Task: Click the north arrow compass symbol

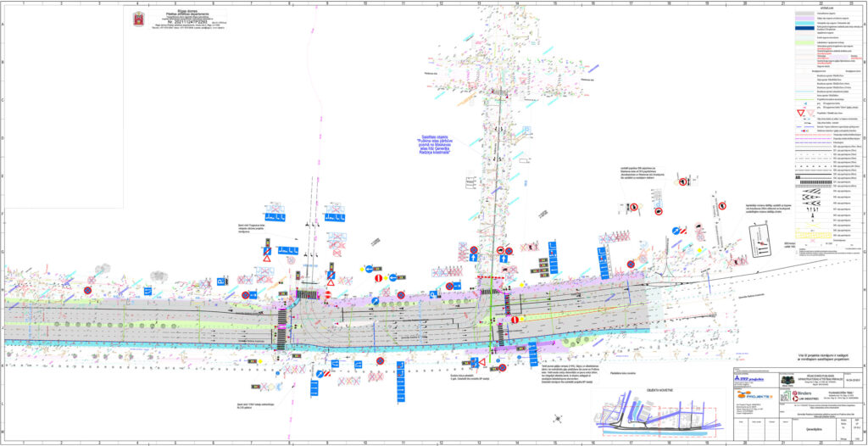Action: tap(558, 416)
